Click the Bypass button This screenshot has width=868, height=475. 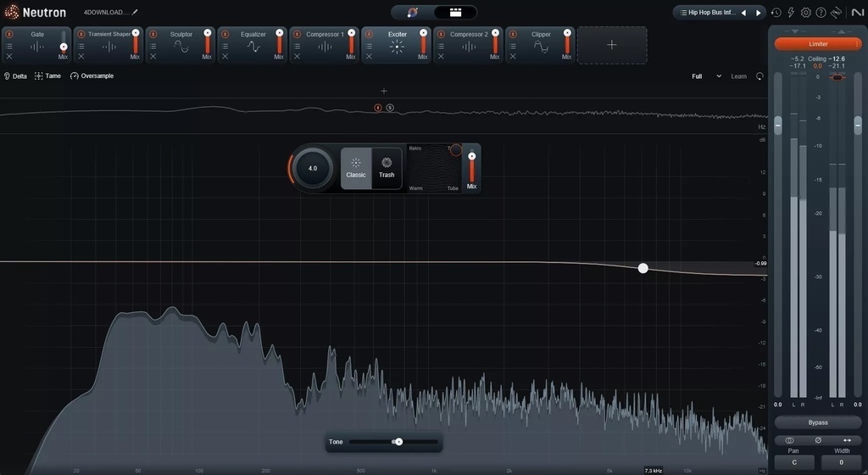point(818,422)
